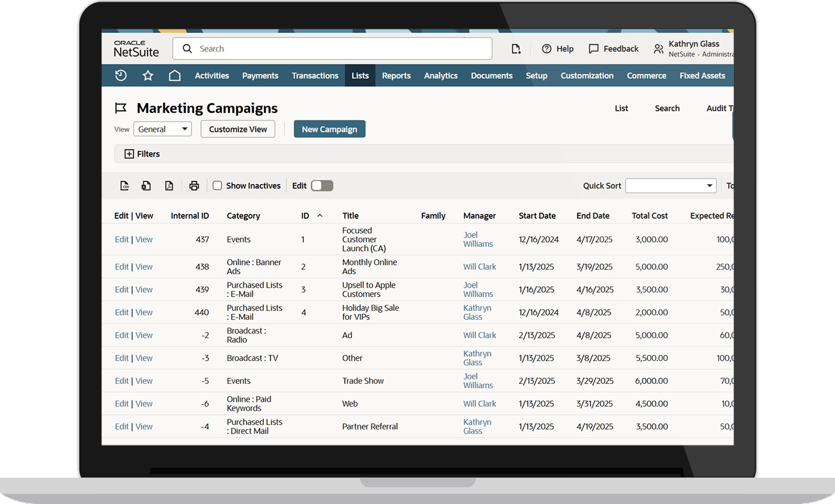Image resolution: width=835 pixels, height=504 pixels.
Task: Open Edit link for Monthly Online Ads
Action: tap(121, 267)
